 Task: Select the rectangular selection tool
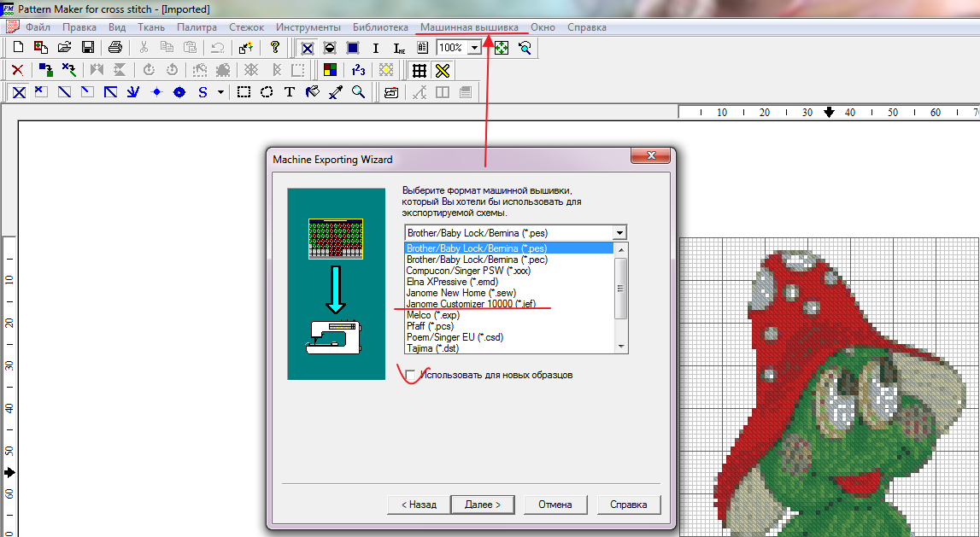tap(244, 92)
